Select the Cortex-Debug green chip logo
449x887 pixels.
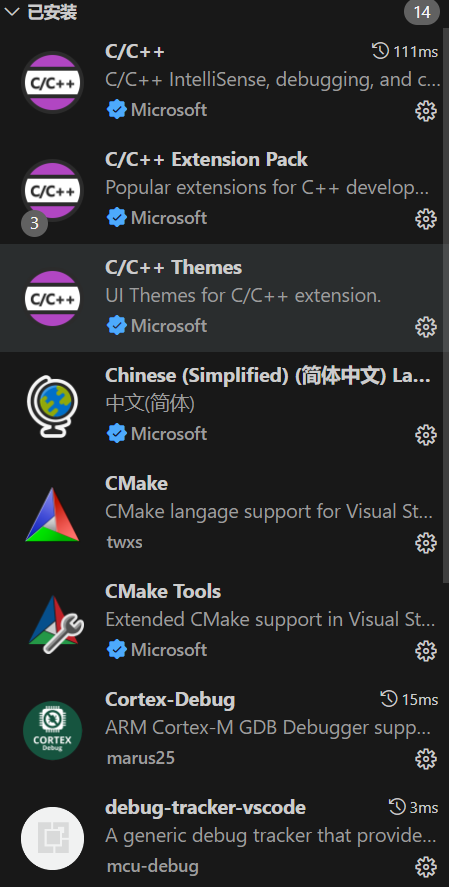coord(53,730)
